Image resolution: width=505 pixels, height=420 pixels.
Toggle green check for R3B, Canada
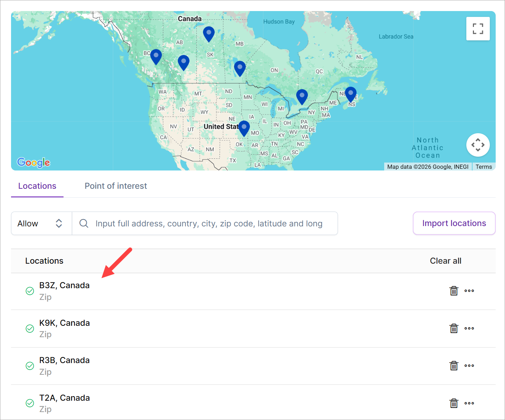click(30, 366)
